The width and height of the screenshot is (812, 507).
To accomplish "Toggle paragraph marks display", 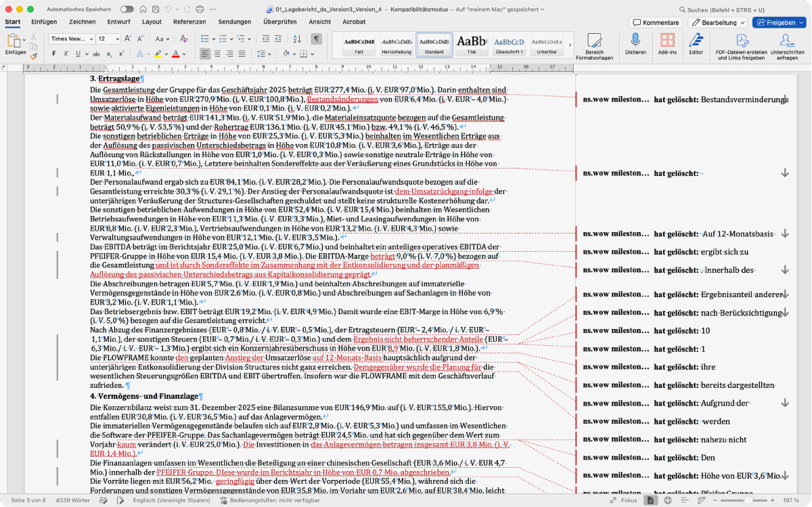I will click(316, 39).
